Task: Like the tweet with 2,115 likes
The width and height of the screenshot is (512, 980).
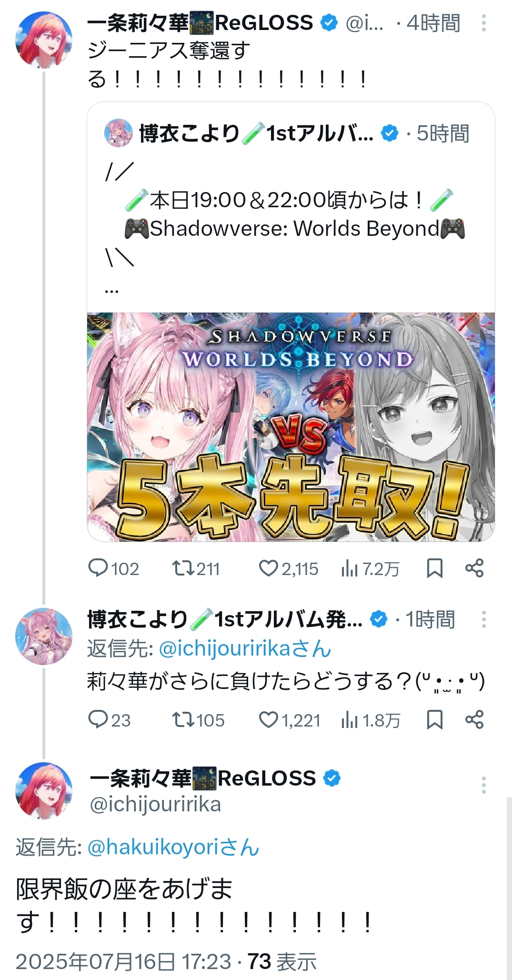Action: 288,568
